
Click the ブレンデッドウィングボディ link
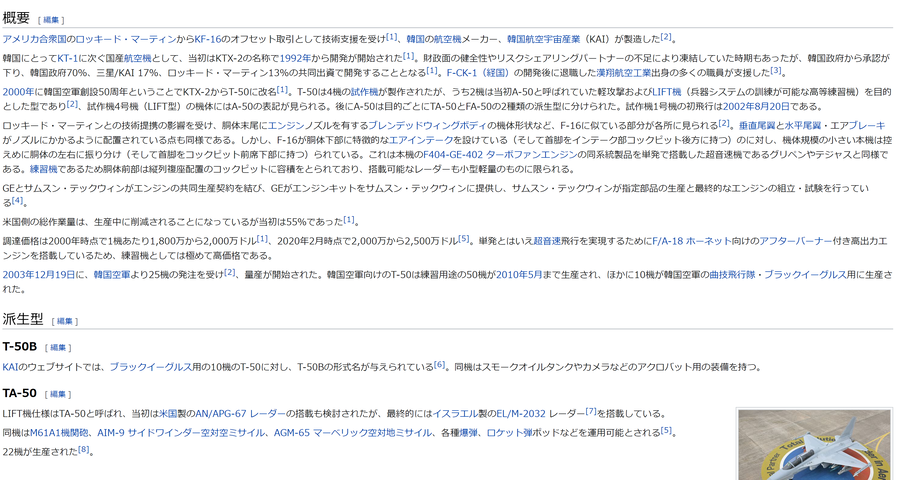pyautogui.click(x=428, y=125)
